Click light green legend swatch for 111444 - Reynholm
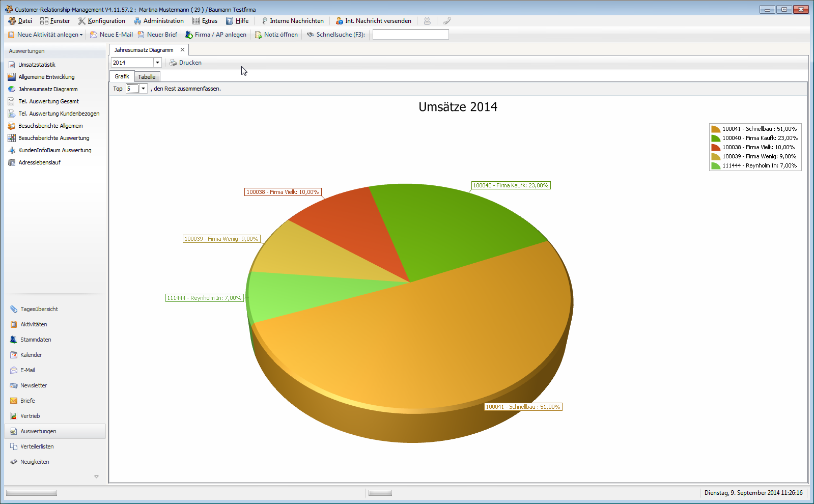 coord(716,165)
